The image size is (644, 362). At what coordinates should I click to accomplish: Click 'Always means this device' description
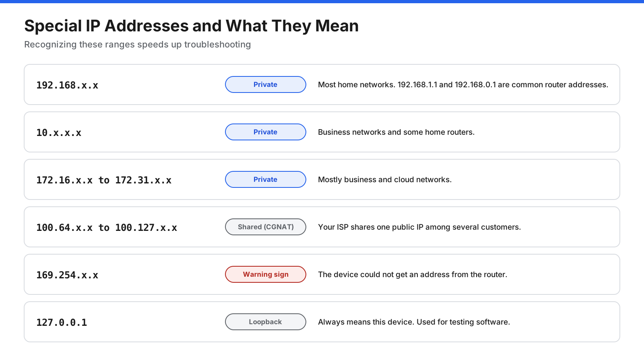(414, 322)
